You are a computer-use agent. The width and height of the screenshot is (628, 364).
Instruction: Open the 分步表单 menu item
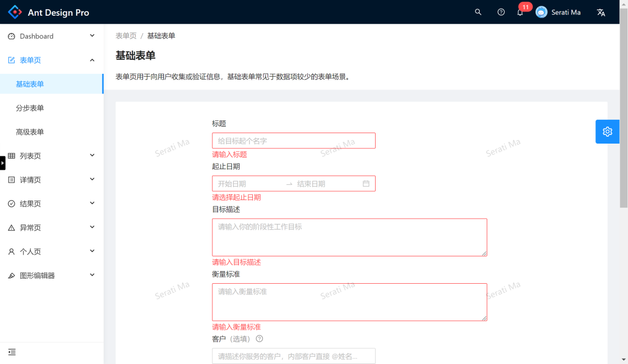52,108
